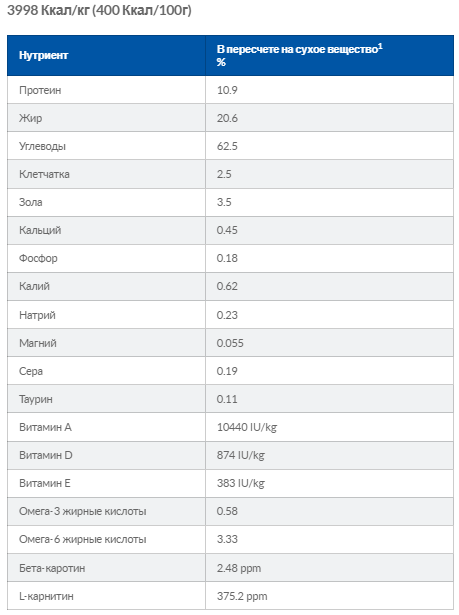Click the 'Зола' value 3.5
The height and width of the screenshot is (615, 459).
[x=224, y=202]
